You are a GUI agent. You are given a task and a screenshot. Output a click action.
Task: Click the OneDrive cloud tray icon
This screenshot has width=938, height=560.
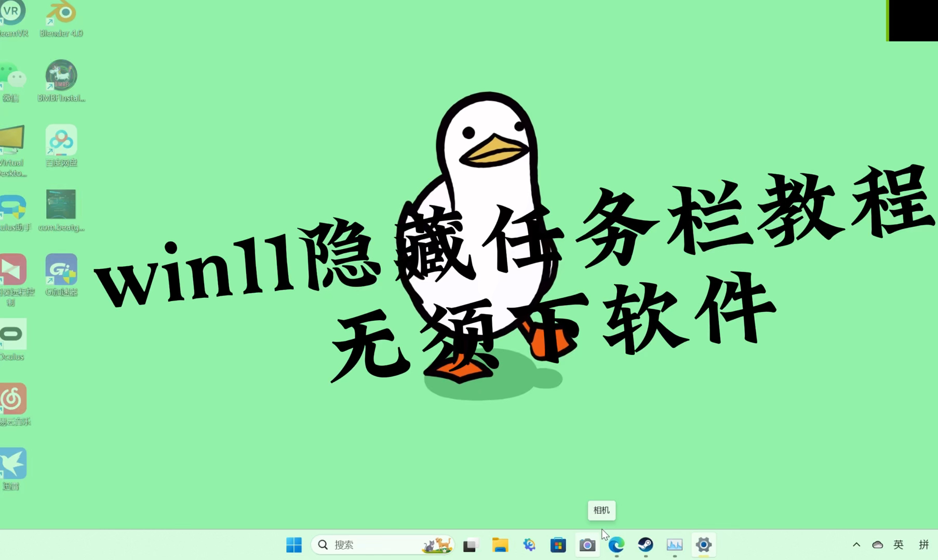click(878, 544)
